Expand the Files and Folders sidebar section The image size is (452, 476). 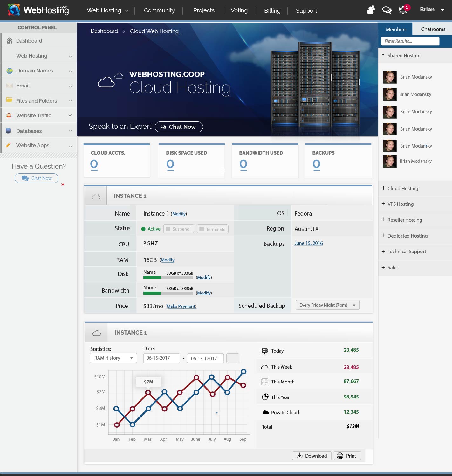pyautogui.click(x=70, y=100)
